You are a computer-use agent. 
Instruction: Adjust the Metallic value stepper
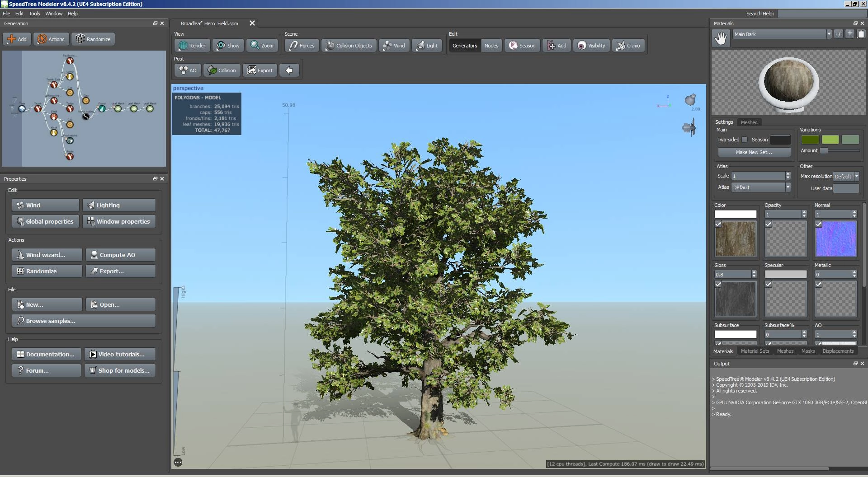pos(854,274)
